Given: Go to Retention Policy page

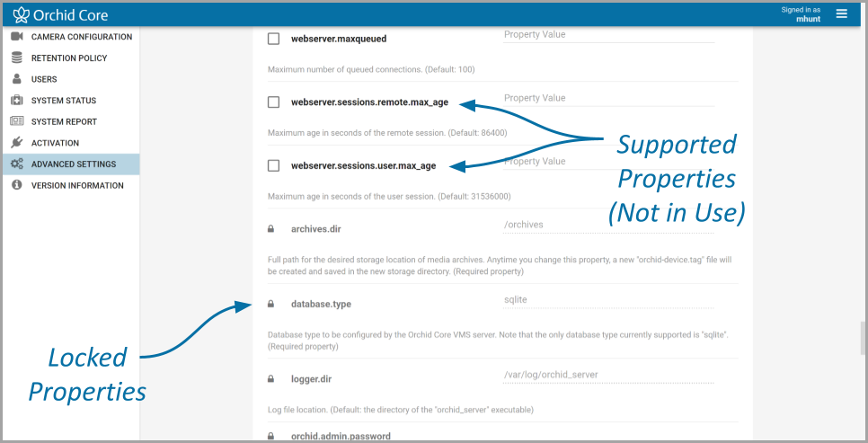Looking at the screenshot, I should coord(71,58).
